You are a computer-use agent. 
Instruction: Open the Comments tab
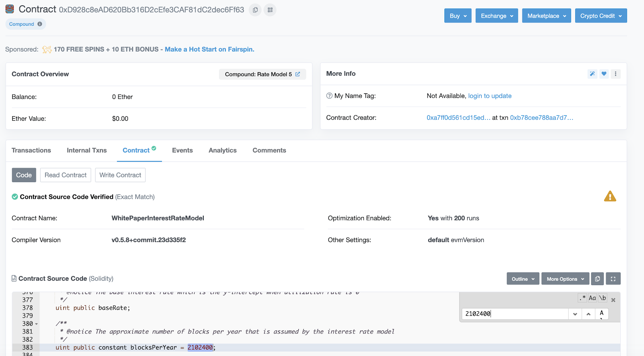[269, 150]
